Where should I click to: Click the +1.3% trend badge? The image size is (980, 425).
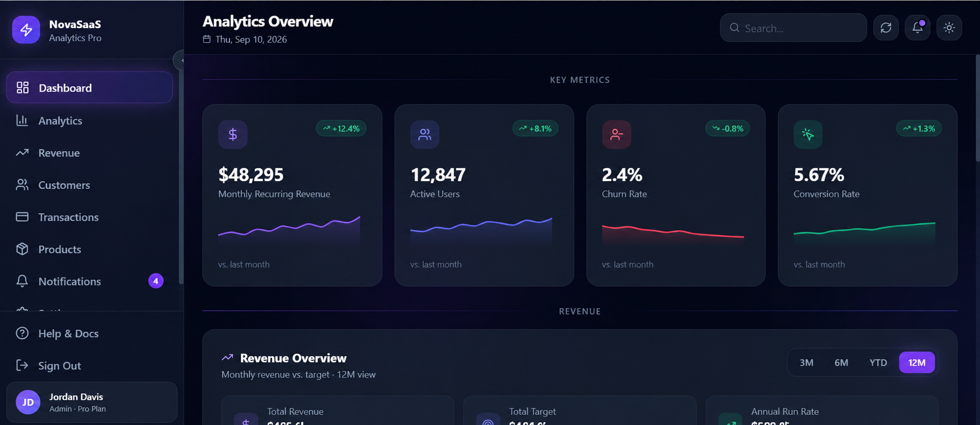(x=919, y=129)
